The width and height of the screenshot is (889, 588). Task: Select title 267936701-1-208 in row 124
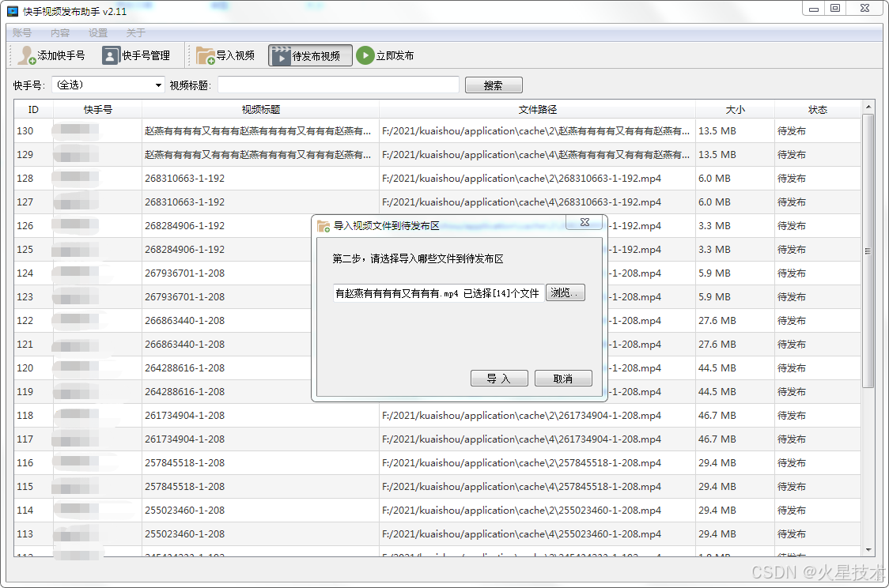pos(184,273)
